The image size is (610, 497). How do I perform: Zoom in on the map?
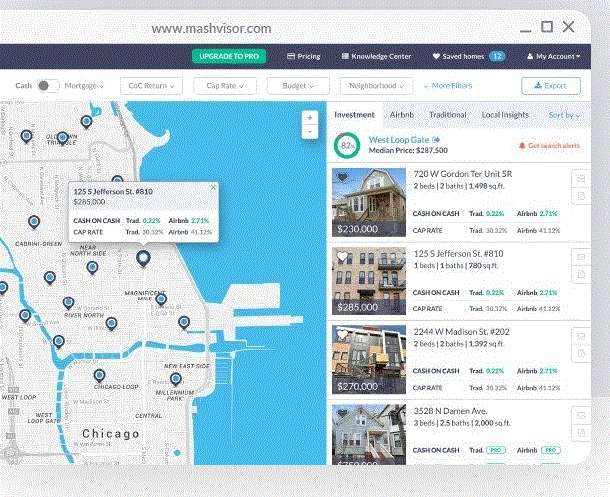point(310,118)
